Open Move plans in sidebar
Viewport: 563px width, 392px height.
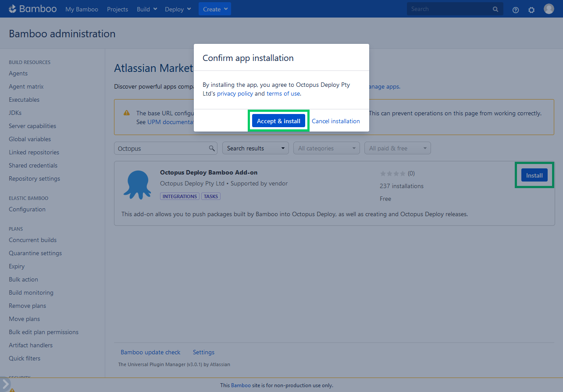click(x=24, y=319)
